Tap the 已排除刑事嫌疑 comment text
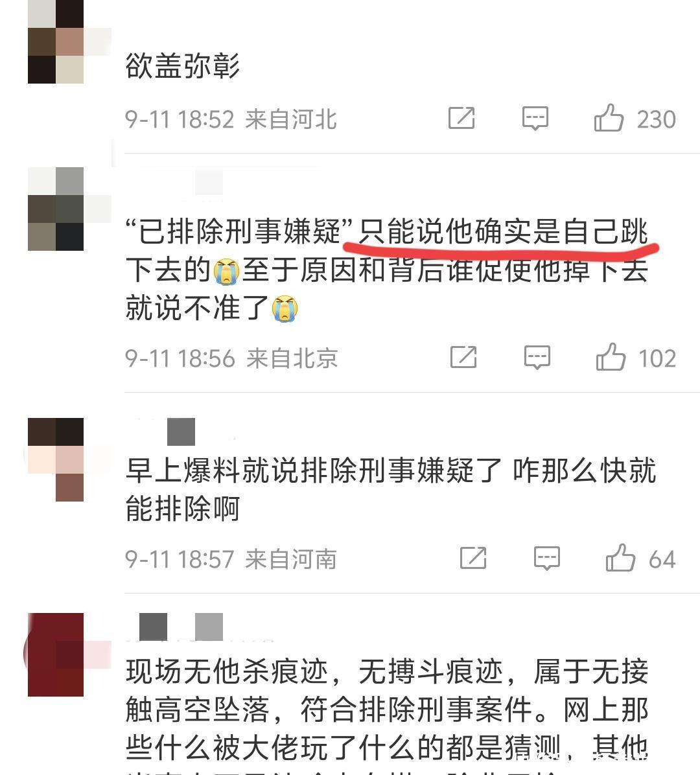Screen dimensions: 700x775 (x=386, y=270)
